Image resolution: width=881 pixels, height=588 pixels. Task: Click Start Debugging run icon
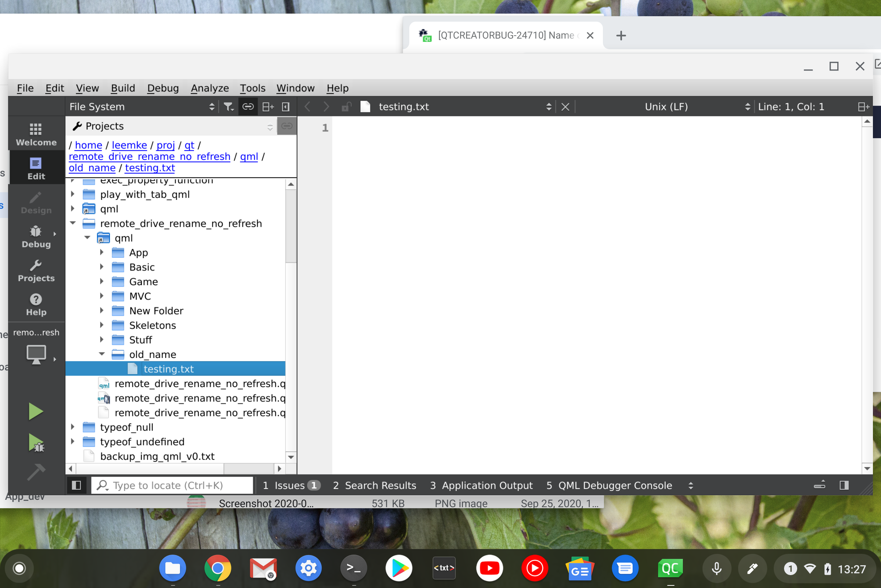[x=36, y=443]
